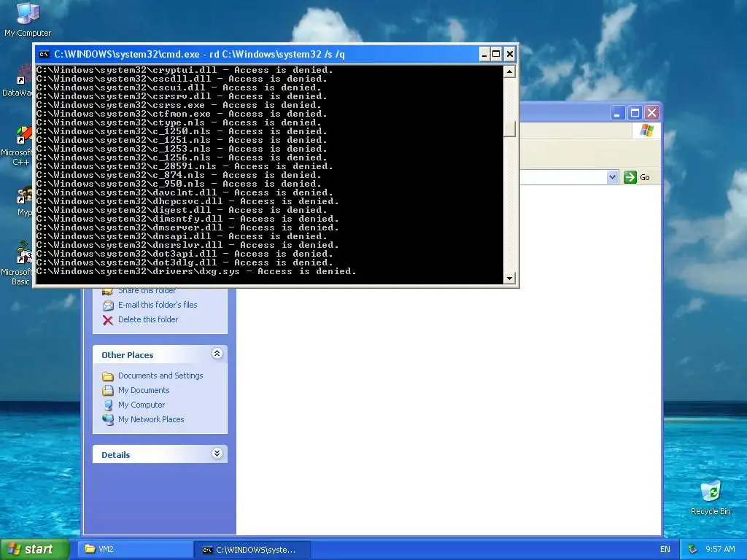Close the cmd.exe window
This screenshot has height=560, width=747.
pos(510,54)
